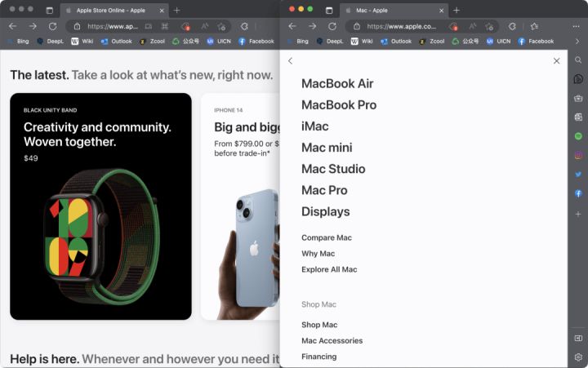Close the Mac - Apple tab

pyautogui.click(x=441, y=11)
